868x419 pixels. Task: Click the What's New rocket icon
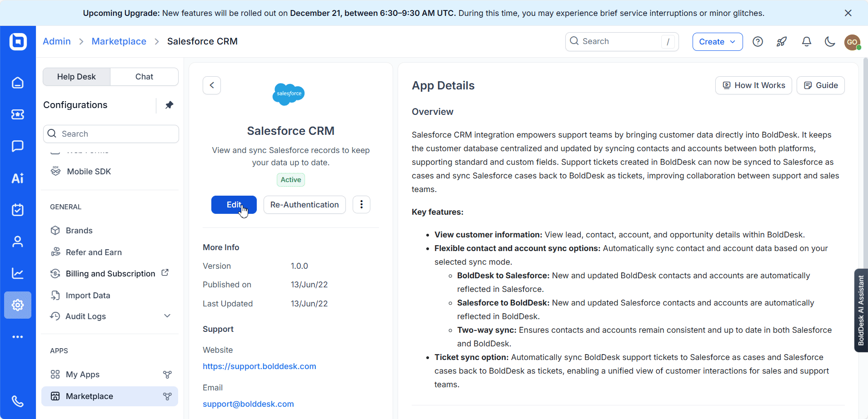(782, 41)
